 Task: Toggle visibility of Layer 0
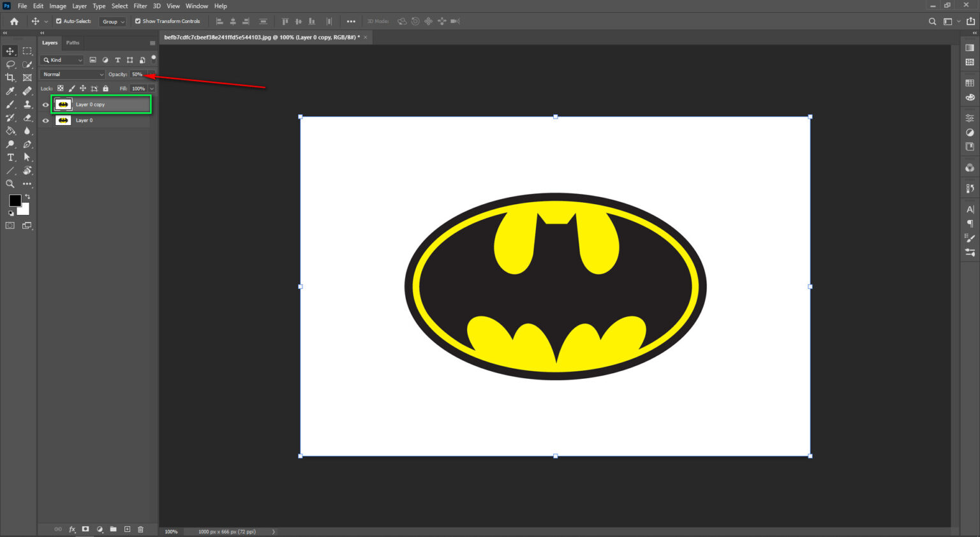click(x=45, y=120)
